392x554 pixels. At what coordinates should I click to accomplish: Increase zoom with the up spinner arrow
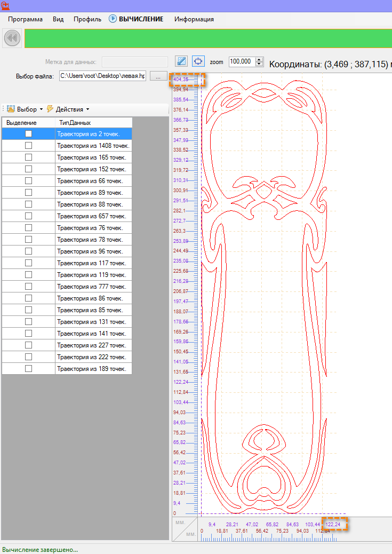point(260,59)
